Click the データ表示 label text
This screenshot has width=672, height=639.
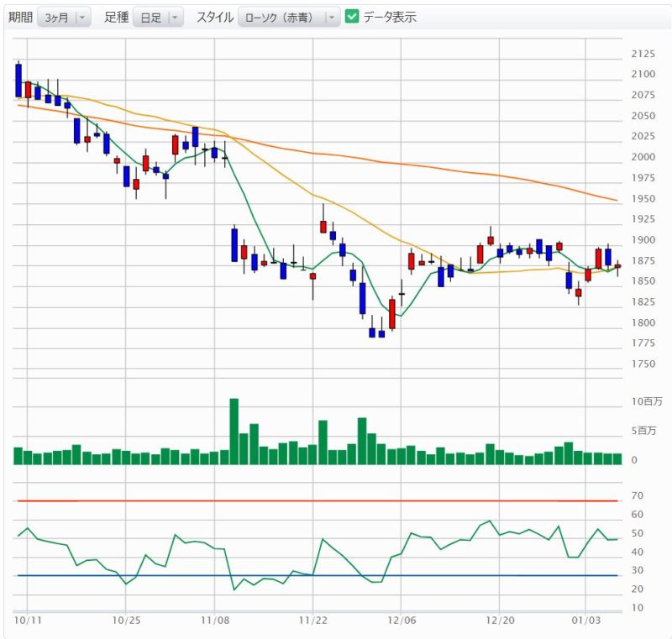[390, 17]
